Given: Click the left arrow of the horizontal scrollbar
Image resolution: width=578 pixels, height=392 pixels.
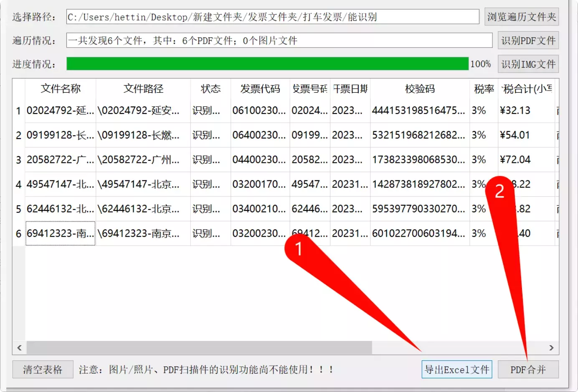Looking at the screenshot, I should click(19, 347).
